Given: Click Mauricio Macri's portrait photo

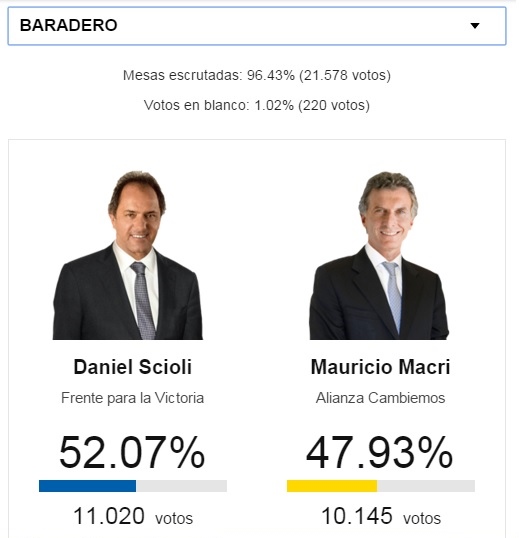Looking at the screenshot, I should tap(379, 256).
